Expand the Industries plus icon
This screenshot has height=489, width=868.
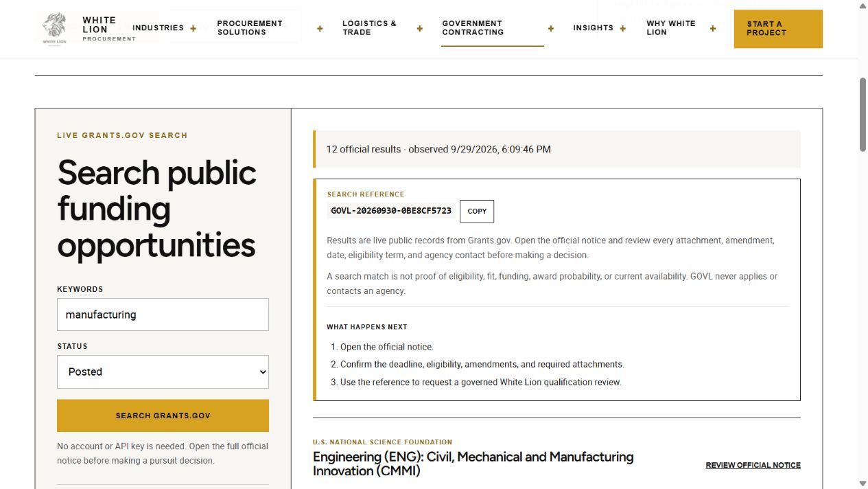[193, 28]
